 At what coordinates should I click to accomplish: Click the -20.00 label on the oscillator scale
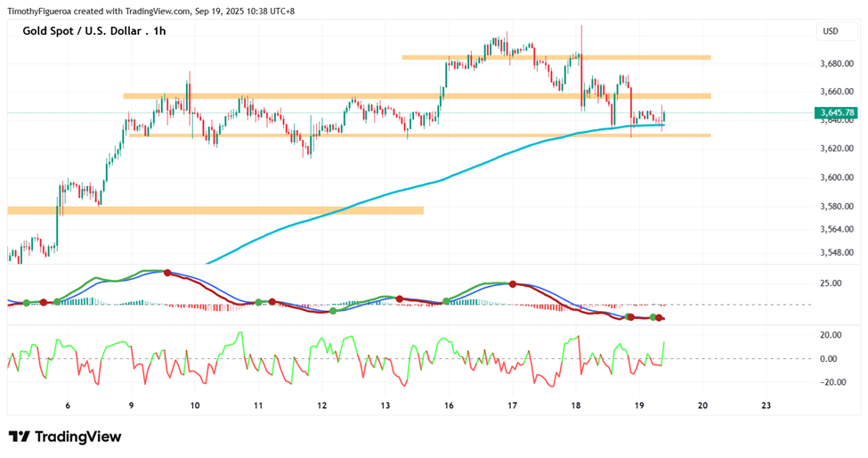tap(830, 382)
